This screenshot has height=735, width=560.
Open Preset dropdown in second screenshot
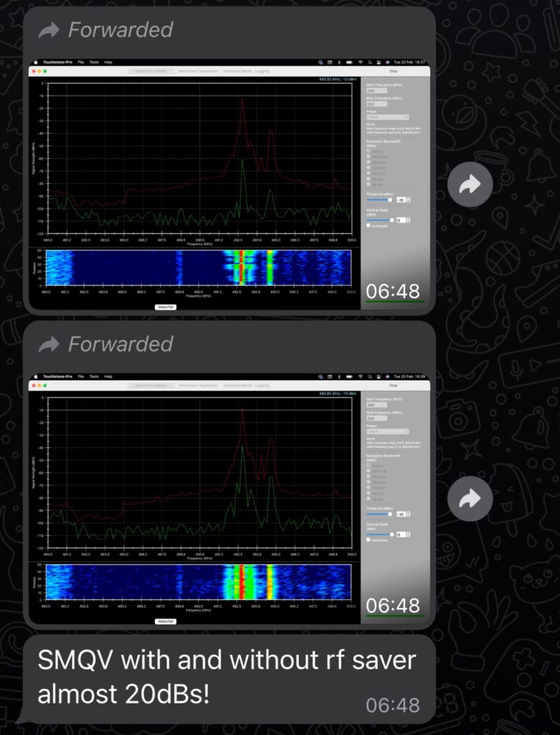387,431
